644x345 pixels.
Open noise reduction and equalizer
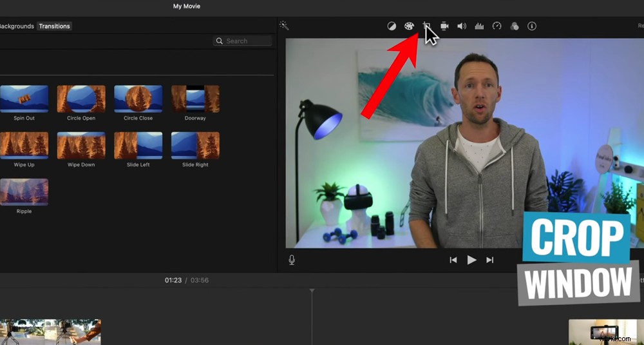pos(479,26)
